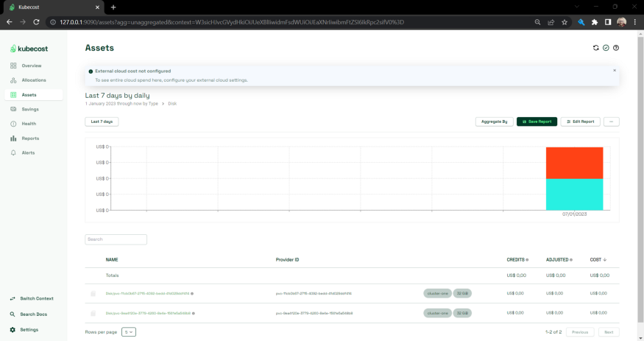The image size is (644, 341).
Task: Click the Kubecost logo
Action: point(29,49)
